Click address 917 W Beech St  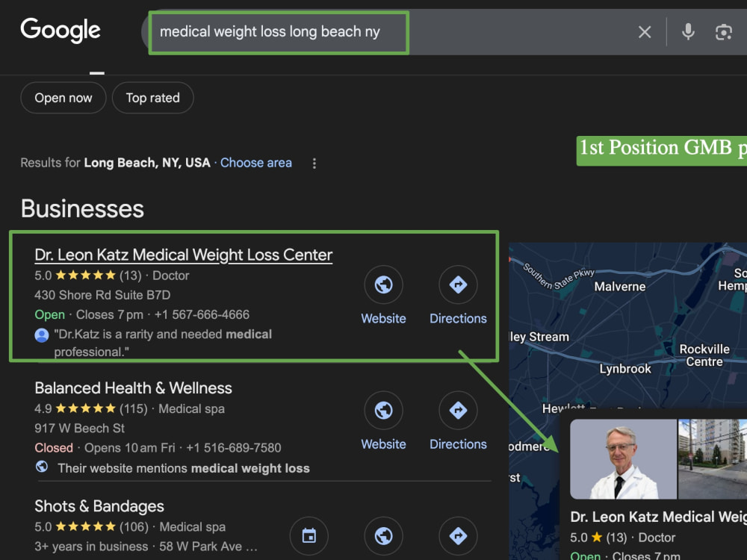coord(80,429)
